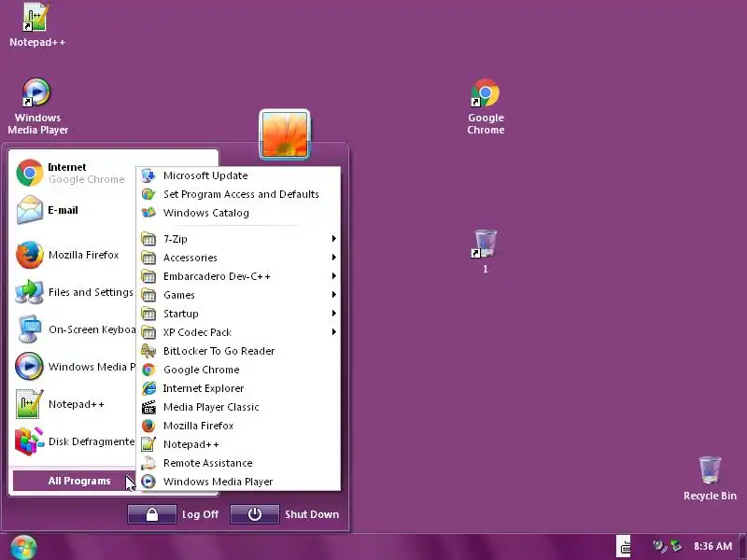Launch Internet Google Chrome pinned item
The width and height of the screenshot is (747, 560).
(72, 173)
